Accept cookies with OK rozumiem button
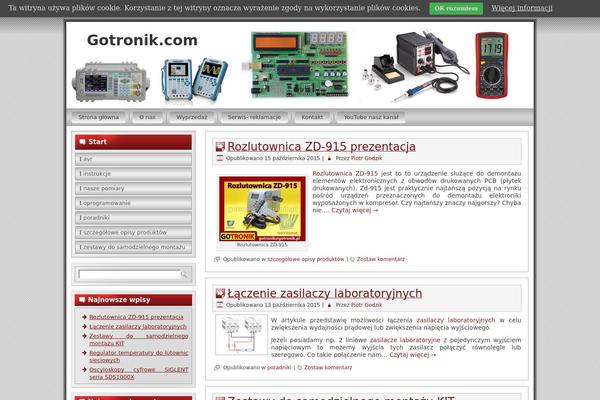The width and height of the screenshot is (600, 400). [x=456, y=8]
